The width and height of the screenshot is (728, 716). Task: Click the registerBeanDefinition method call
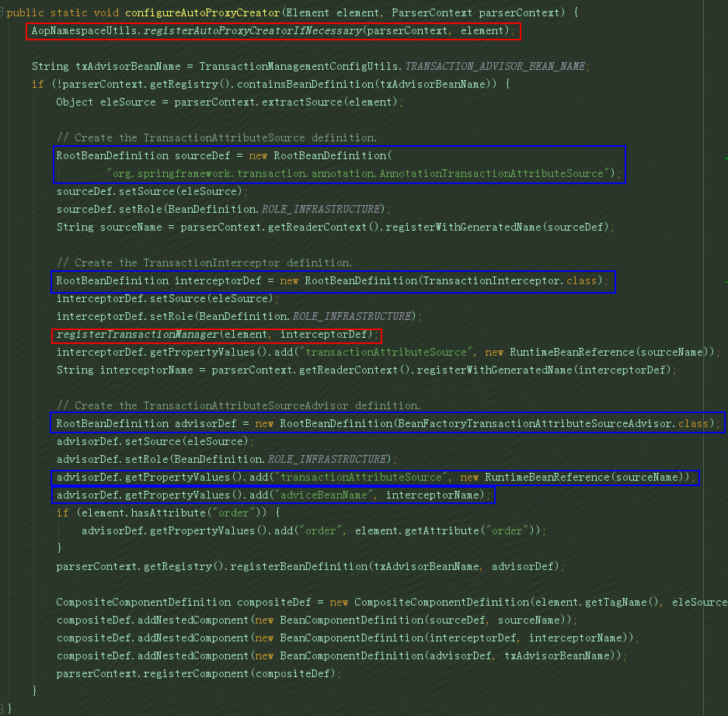(x=298, y=567)
